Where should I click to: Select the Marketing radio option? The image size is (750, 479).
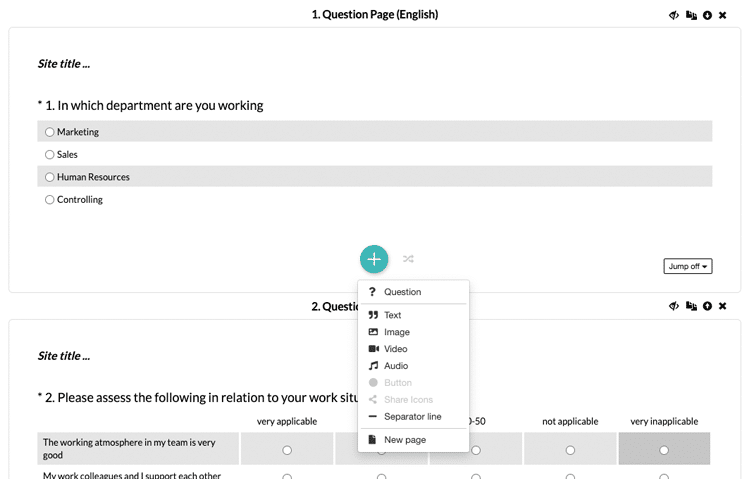pyautogui.click(x=50, y=132)
